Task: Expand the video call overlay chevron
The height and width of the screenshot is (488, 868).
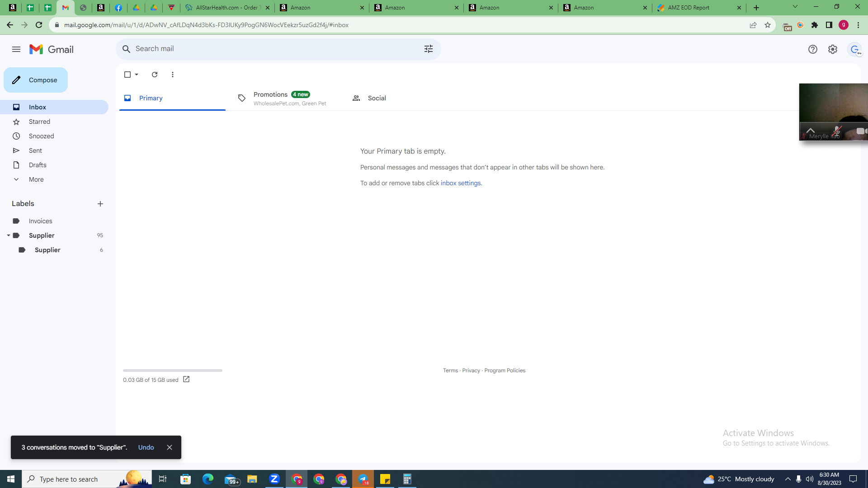Action: (810, 131)
